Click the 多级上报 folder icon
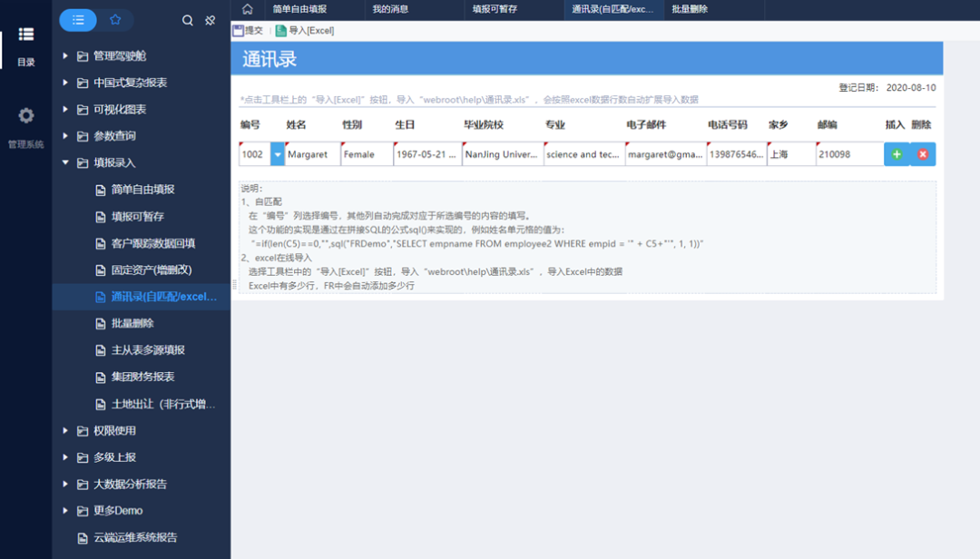980x559 pixels. pos(83,457)
